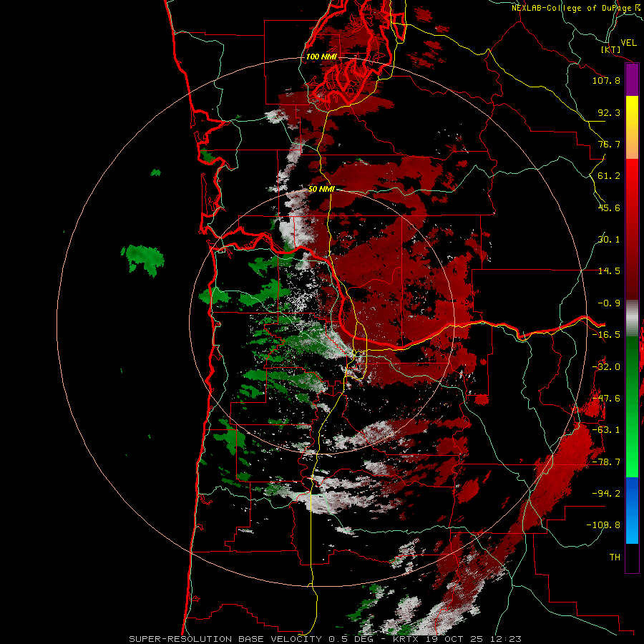Click the -94.2 legend value
Image resolution: width=644 pixels, height=644 pixels.
(x=606, y=494)
